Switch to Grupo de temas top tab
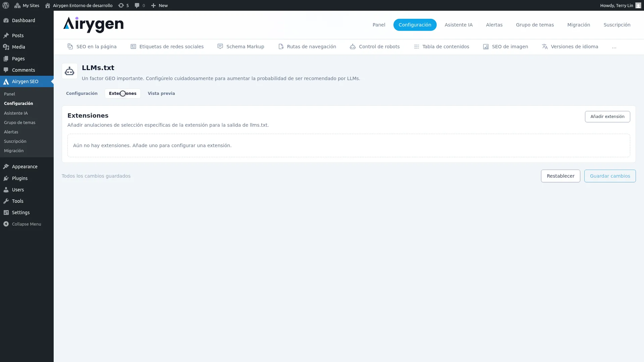This screenshot has height=362, width=644. 535,25
